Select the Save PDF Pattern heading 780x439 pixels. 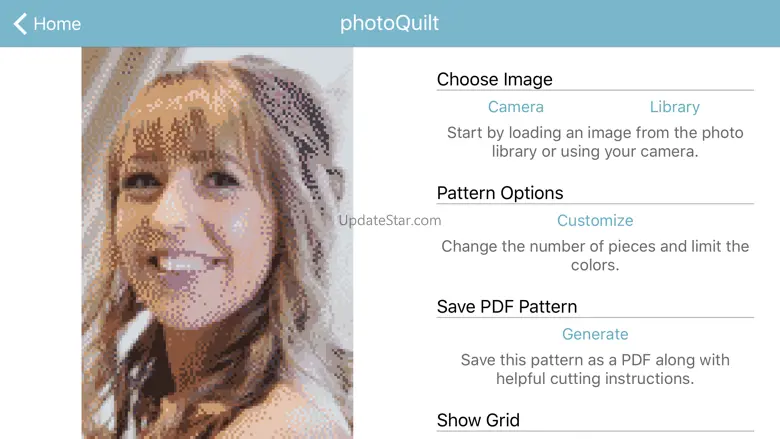click(507, 307)
